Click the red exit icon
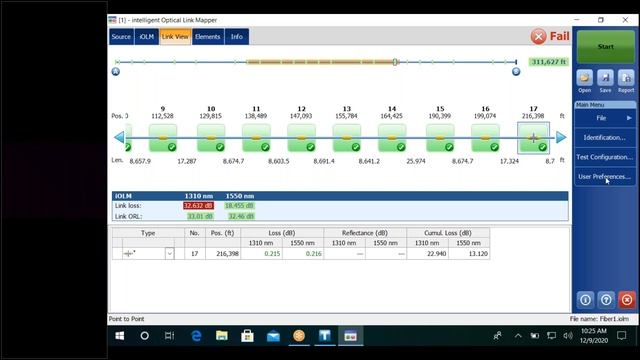 [627, 300]
